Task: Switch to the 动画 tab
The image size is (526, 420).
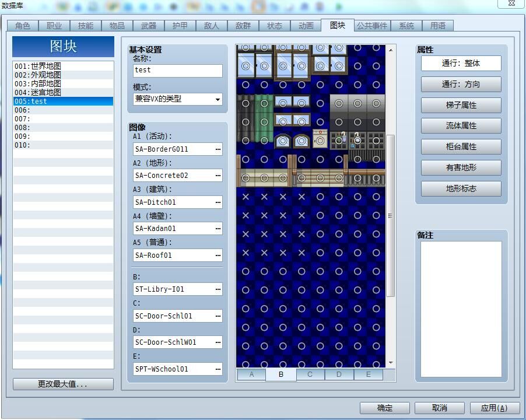Action: (x=306, y=26)
